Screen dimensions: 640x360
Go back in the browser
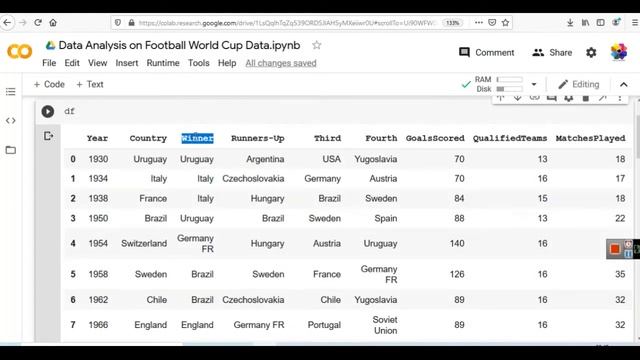point(7,22)
